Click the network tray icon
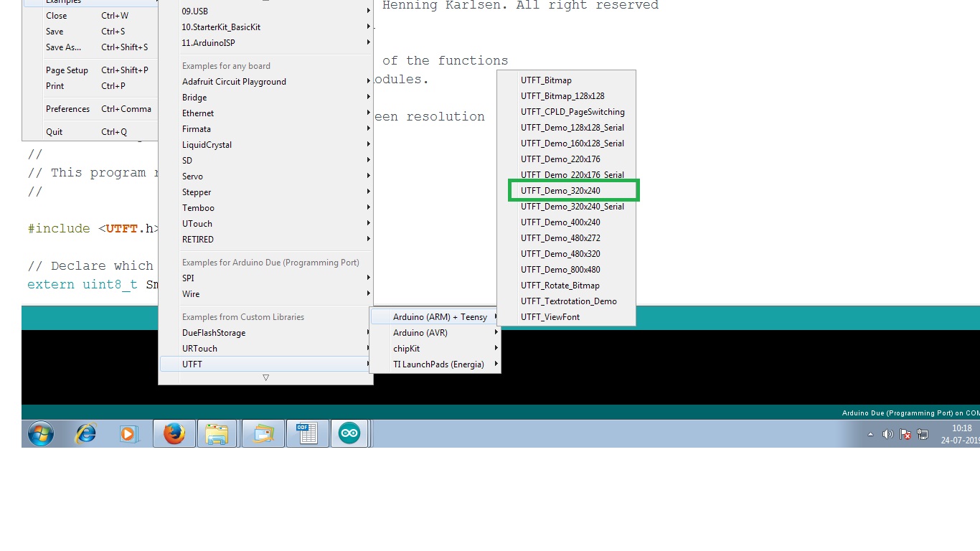Screen dimensions: 980x551 click(923, 434)
